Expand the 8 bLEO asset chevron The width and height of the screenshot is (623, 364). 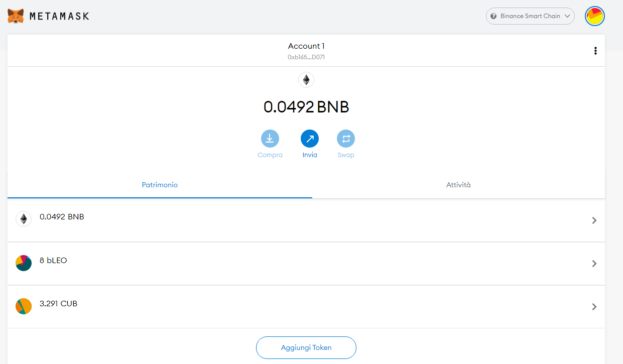coord(594,264)
